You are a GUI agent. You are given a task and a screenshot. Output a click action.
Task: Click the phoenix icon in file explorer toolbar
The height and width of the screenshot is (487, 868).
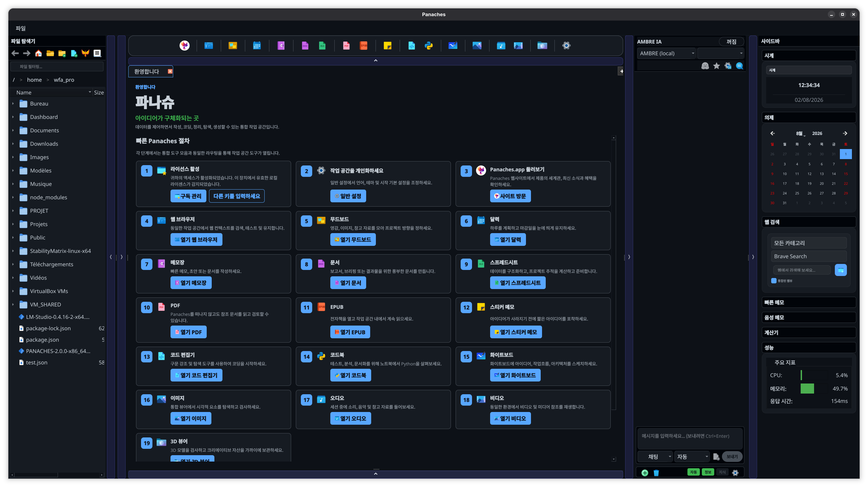tap(85, 53)
